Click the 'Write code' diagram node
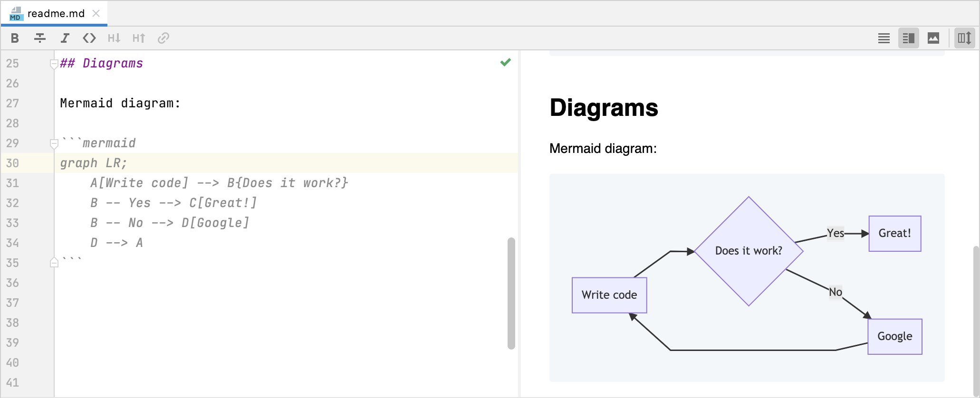This screenshot has width=980, height=398. 609,295
